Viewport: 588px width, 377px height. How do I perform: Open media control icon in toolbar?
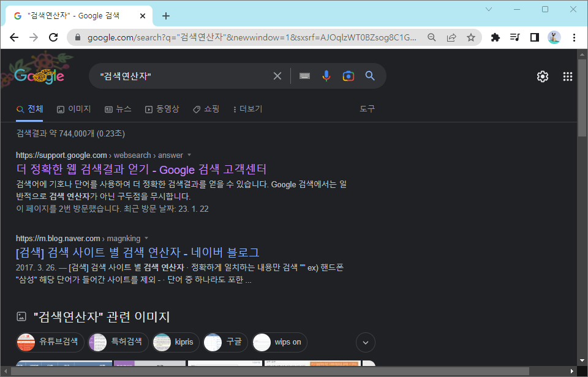click(515, 37)
